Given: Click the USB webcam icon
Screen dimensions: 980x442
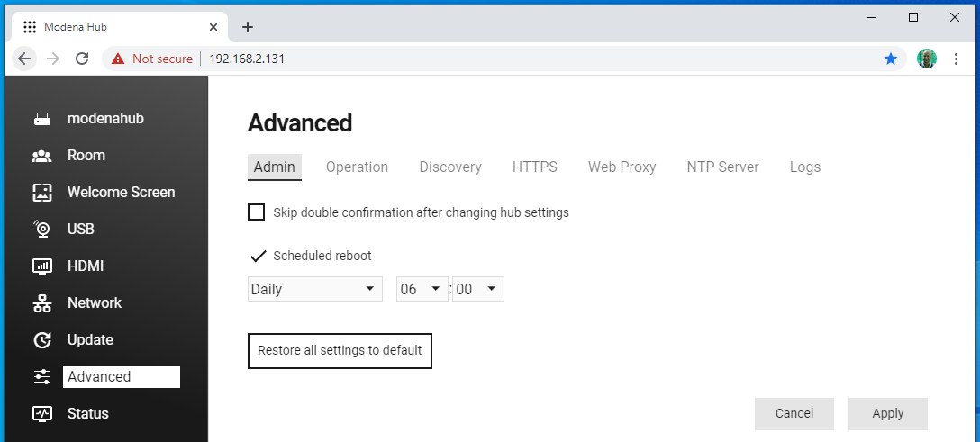Looking at the screenshot, I should (x=41, y=230).
